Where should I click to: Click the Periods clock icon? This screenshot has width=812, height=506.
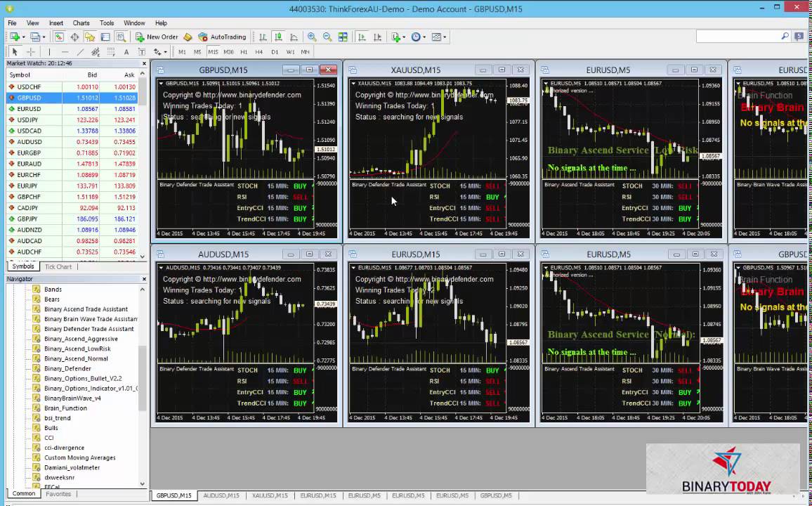[x=416, y=37]
